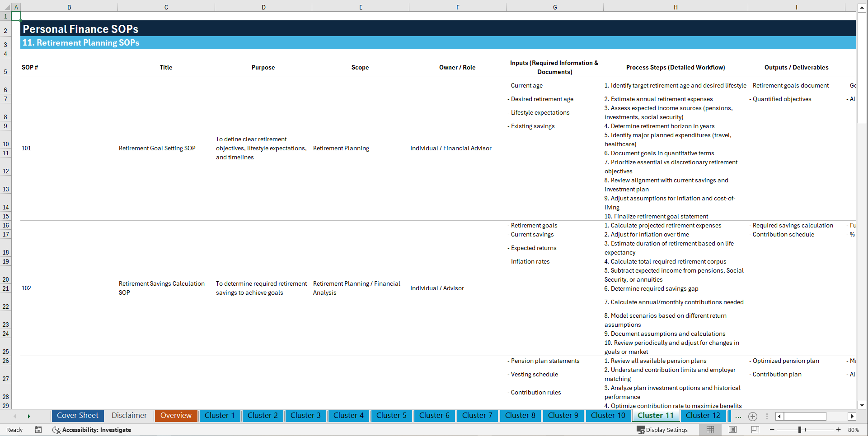Click the macro recording icon beside Ready
The height and width of the screenshot is (436, 868).
pos(38,430)
